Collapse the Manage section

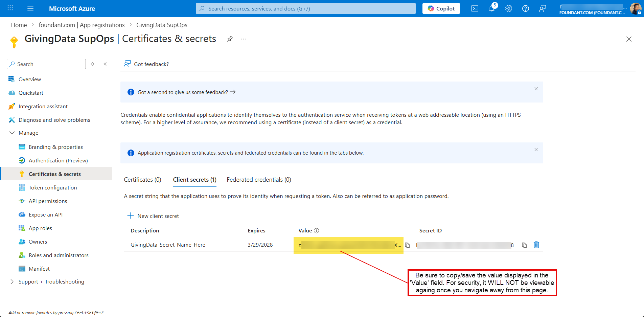pos(28,133)
